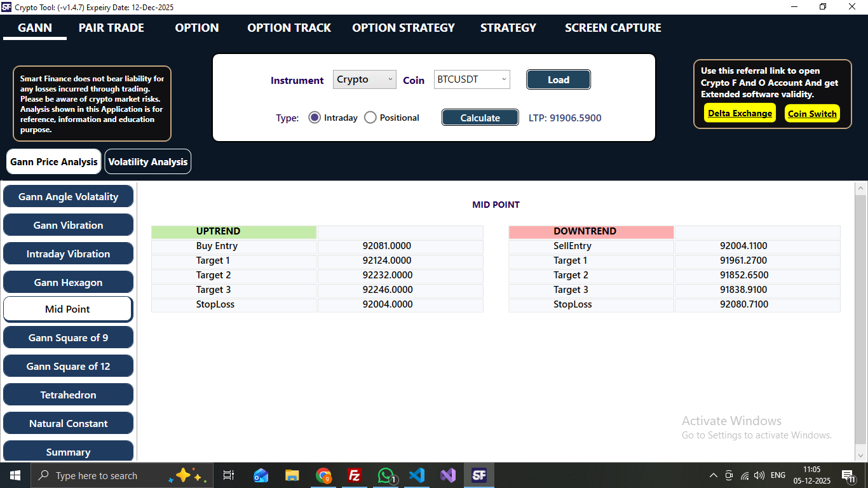Open Google Chrome from the taskbar
This screenshot has height=488, width=868.
tap(323, 475)
